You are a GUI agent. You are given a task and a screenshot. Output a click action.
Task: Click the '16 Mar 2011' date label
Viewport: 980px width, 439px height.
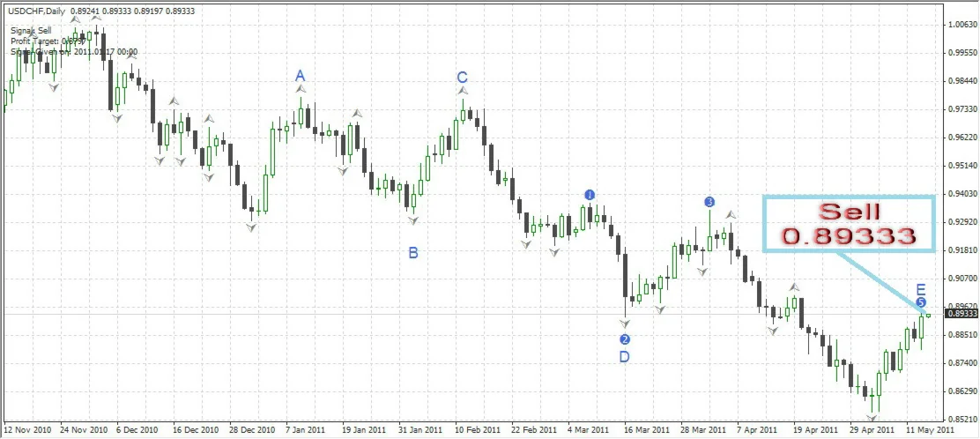(x=646, y=430)
